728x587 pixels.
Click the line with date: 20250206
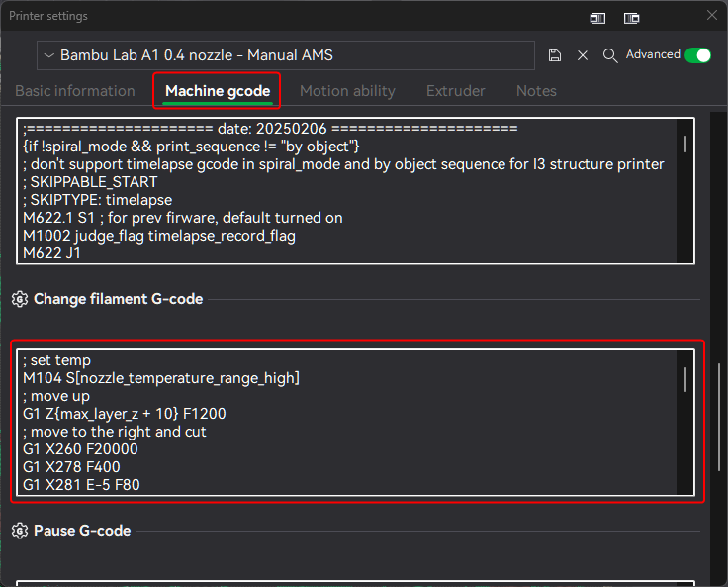270,129
